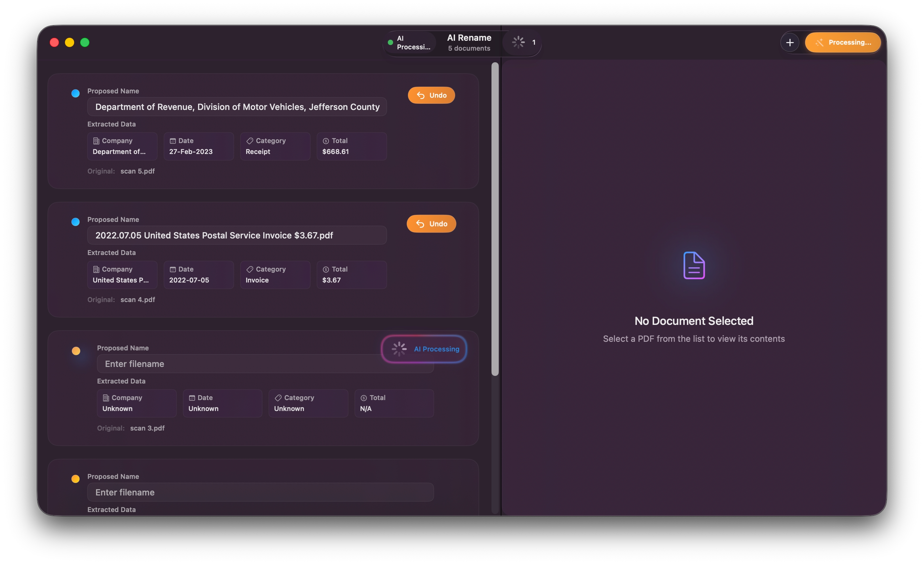Click the No Document Selected heading
924x565 pixels.
pos(694,321)
